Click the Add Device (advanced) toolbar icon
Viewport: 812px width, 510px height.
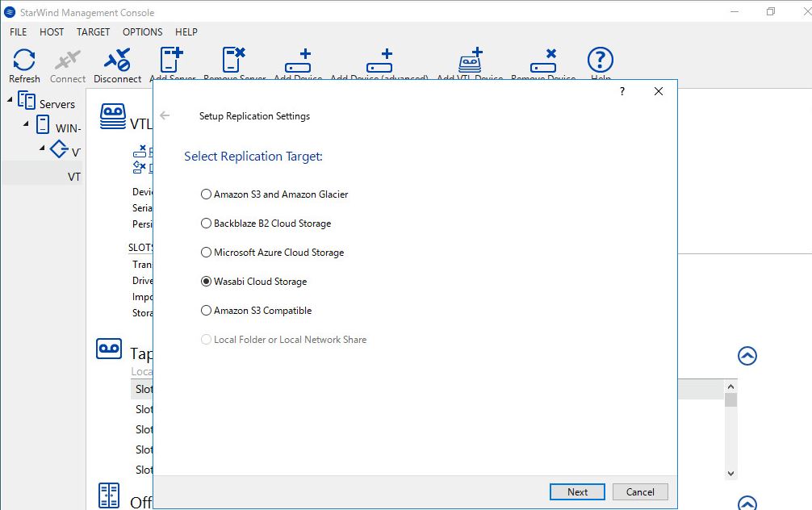tap(379, 61)
